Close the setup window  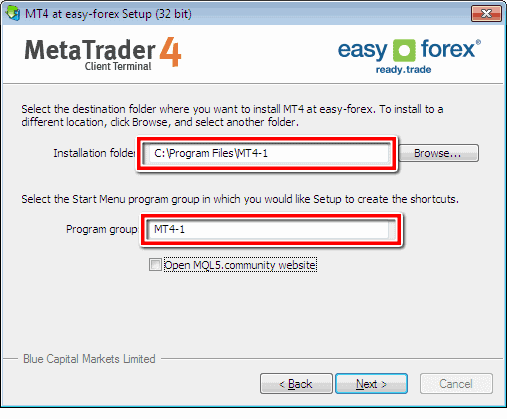pos(486,14)
